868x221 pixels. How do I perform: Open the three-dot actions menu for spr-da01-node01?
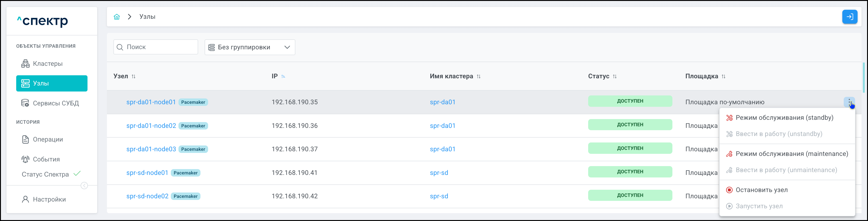pyautogui.click(x=849, y=101)
